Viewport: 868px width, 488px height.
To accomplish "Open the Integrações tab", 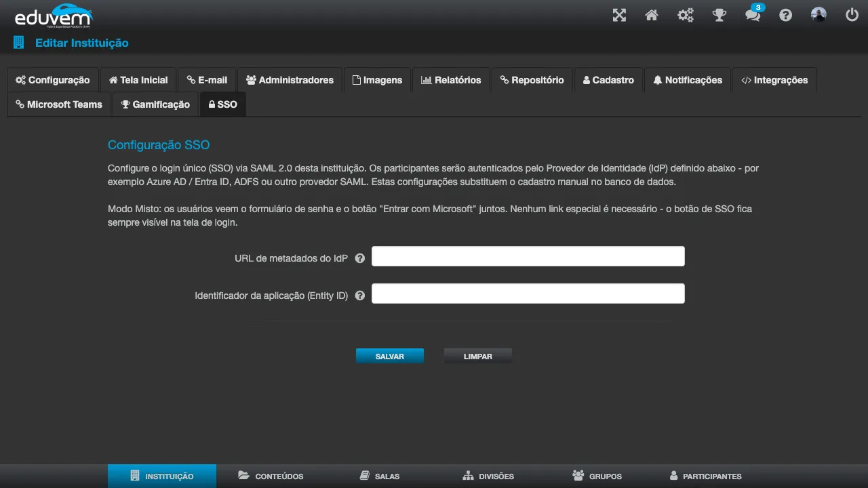I will (x=774, y=80).
